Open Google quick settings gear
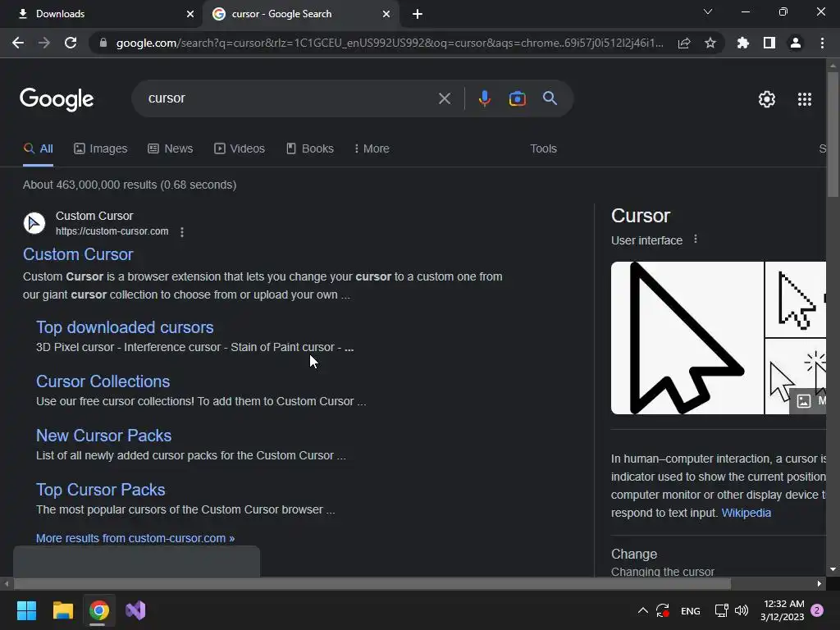Viewport: 840px width, 630px height. (x=767, y=99)
